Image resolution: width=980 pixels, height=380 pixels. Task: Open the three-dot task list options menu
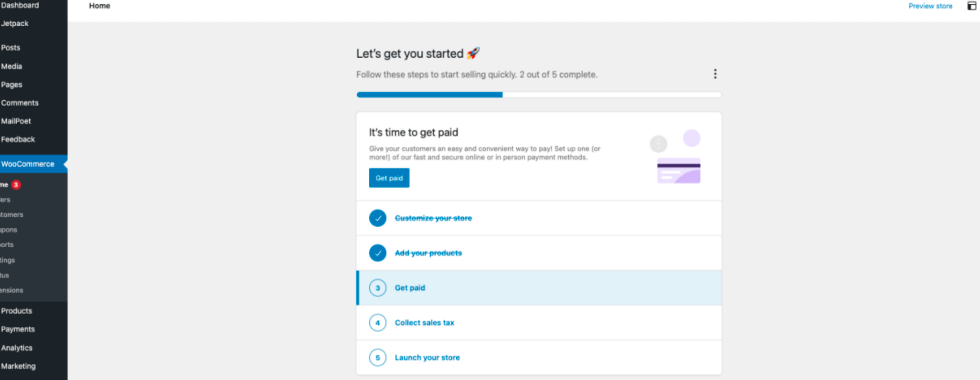(715, 74)
